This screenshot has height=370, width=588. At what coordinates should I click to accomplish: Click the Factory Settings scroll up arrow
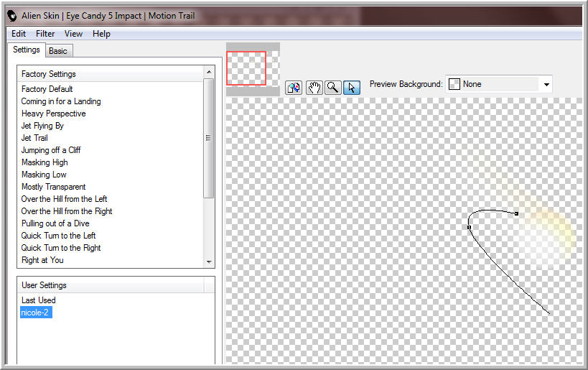209,72
